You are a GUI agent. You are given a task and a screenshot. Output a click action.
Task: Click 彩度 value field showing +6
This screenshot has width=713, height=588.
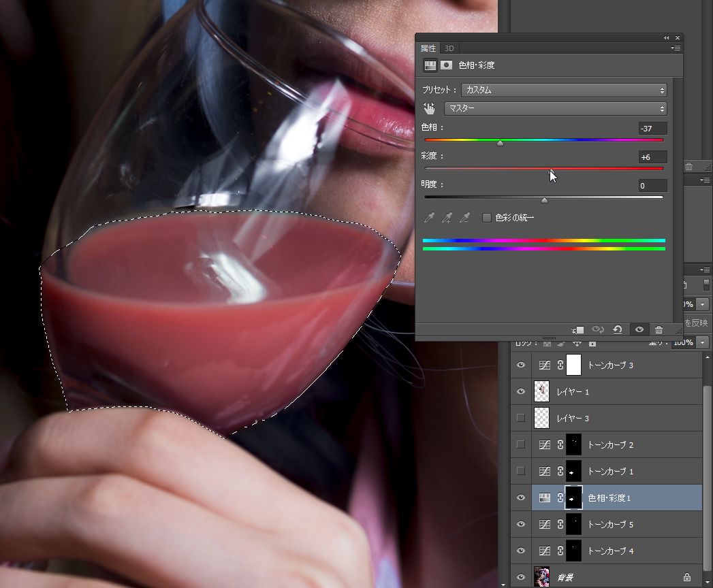(x=652, y=157)
